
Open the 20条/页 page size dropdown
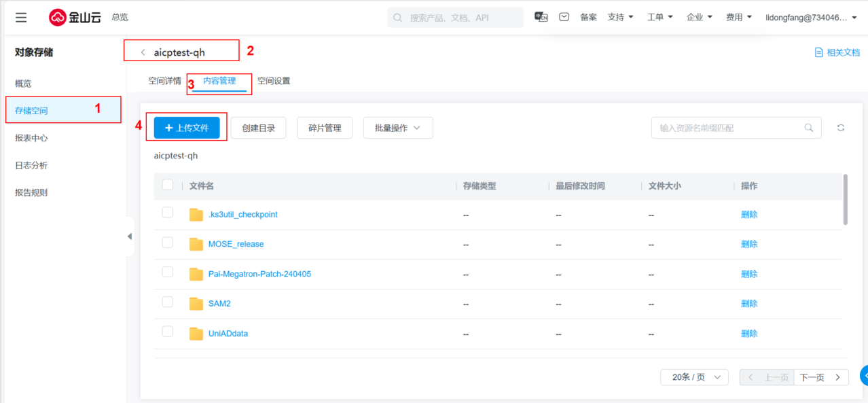pos(694,377)
